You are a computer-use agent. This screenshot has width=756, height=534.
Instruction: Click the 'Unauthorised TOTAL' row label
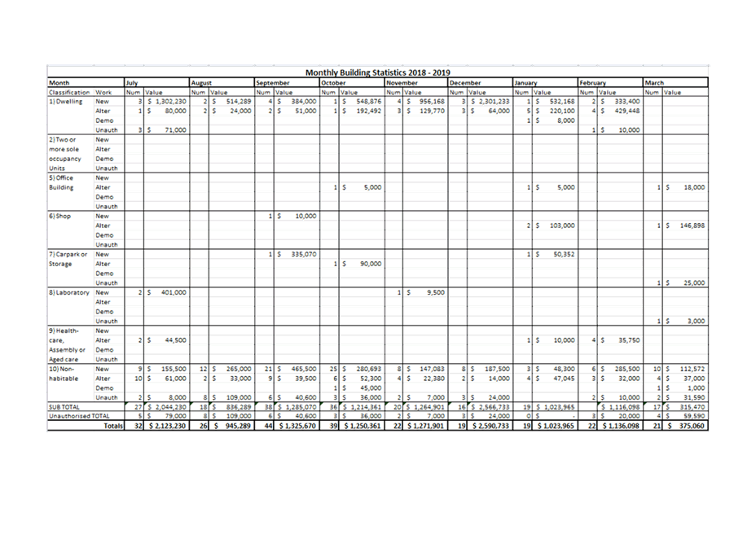79,416
